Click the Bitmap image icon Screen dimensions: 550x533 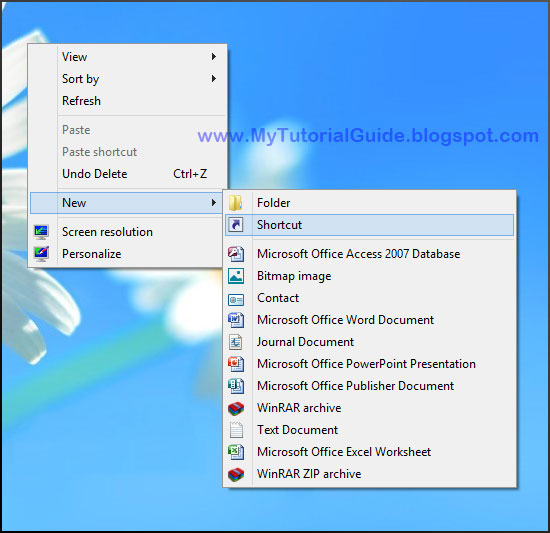pyautogui.click(x=236, y=276)
